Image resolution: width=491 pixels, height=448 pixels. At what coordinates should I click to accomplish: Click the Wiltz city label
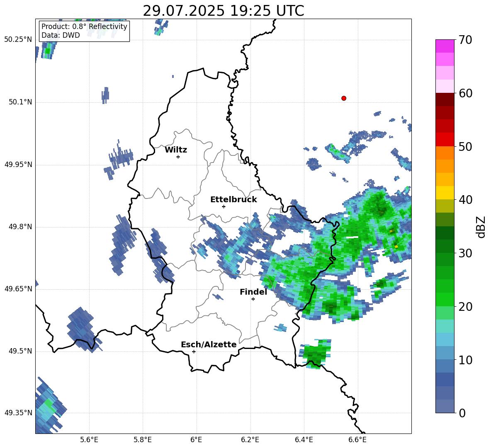176,150
